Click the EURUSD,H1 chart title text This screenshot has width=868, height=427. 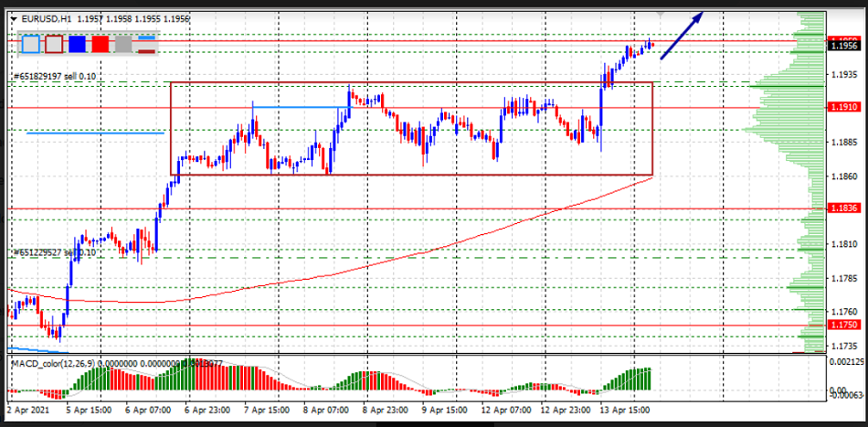pyautogui.click(x=47, y=19)
